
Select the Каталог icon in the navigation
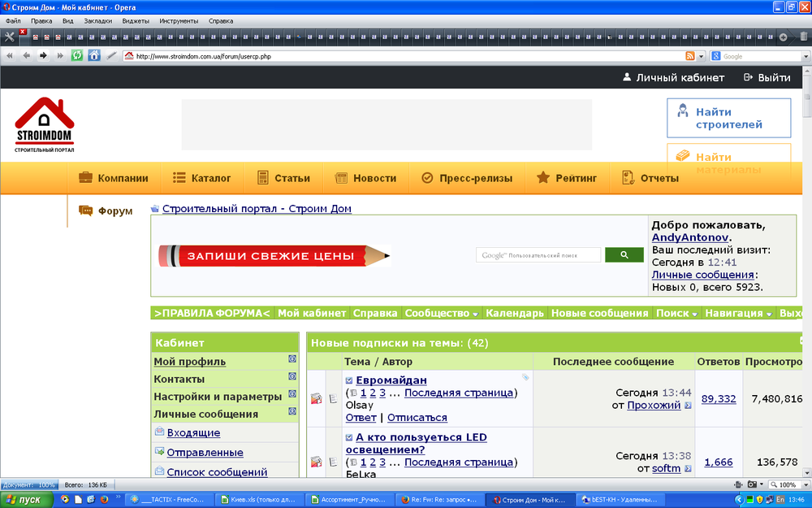181,177
